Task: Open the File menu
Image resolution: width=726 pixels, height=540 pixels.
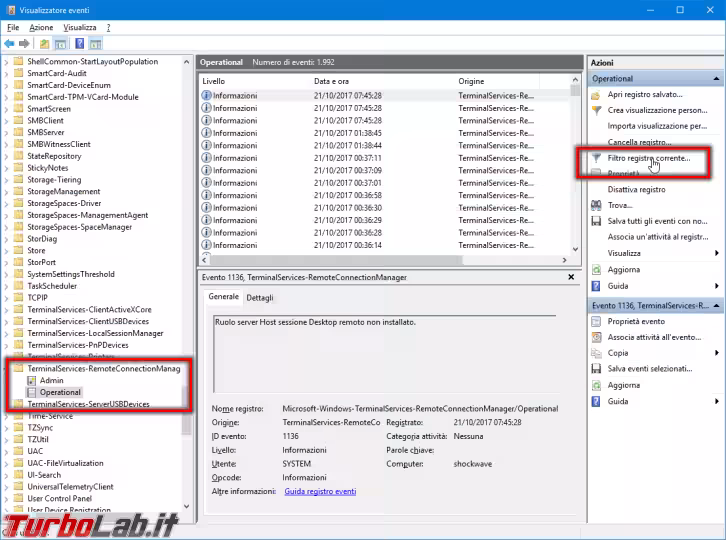Action: point(13,27)
